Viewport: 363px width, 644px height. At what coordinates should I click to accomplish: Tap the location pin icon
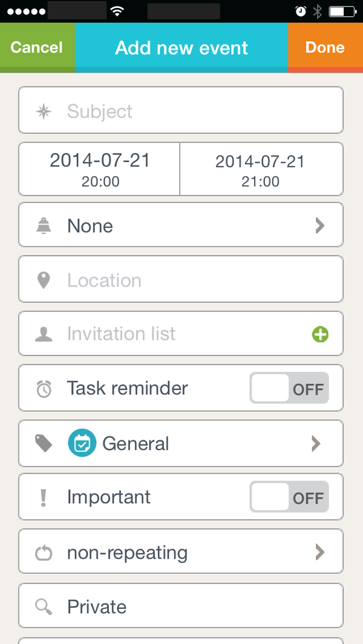click(x=44, y=281)
